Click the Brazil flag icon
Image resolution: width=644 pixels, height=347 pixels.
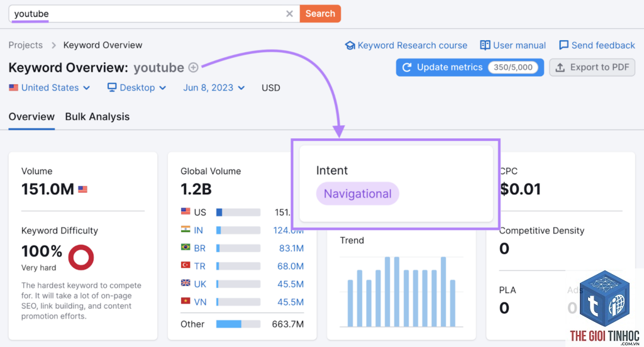186,247
